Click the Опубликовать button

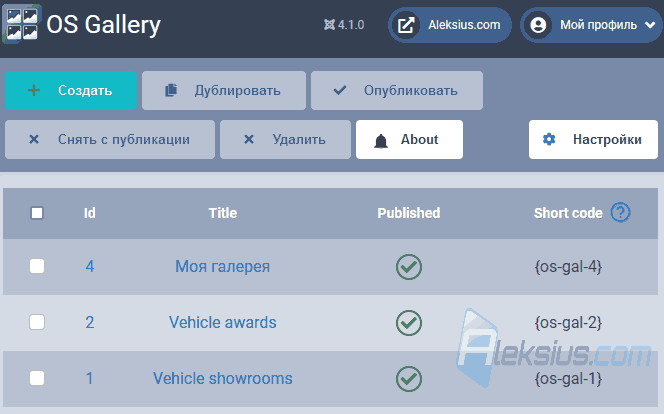click(x=397, y=91)
